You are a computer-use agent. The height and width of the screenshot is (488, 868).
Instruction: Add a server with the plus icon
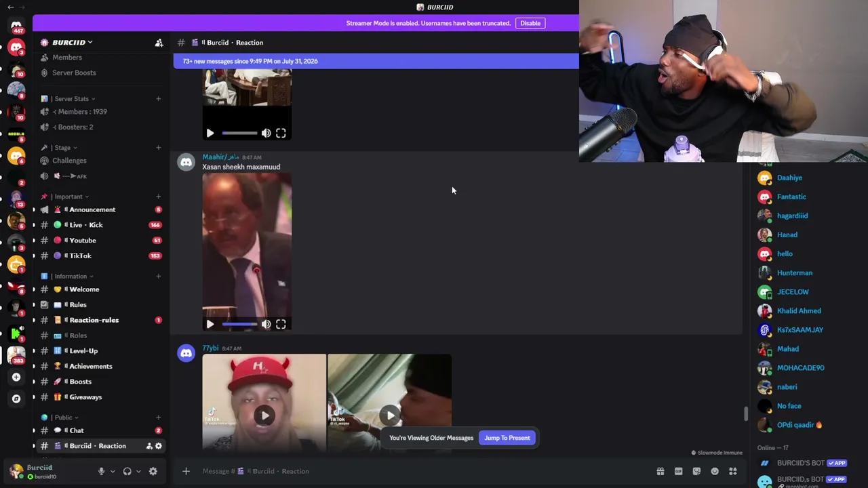16,377
